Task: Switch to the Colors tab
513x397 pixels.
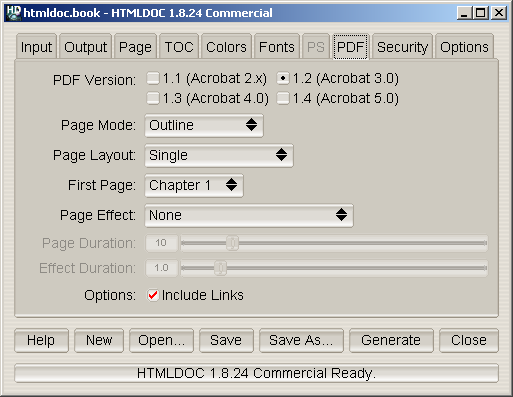Action: tap(226, 47)
